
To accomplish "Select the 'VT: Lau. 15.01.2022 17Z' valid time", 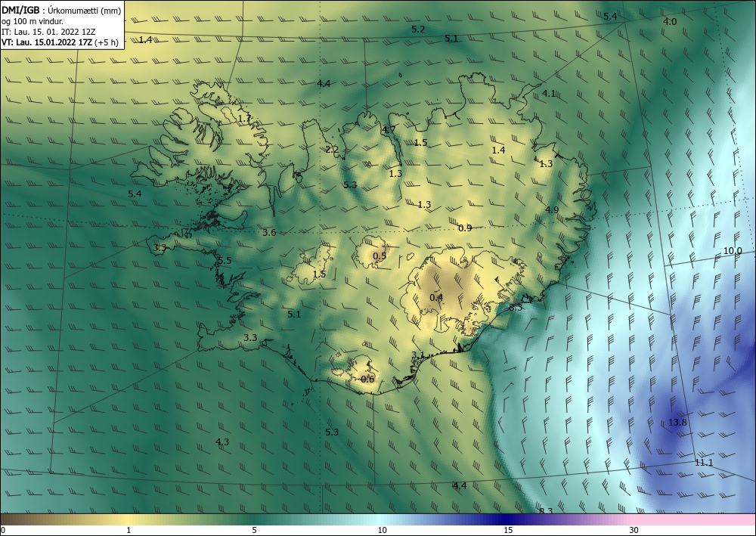I will (x=46, y=42).
